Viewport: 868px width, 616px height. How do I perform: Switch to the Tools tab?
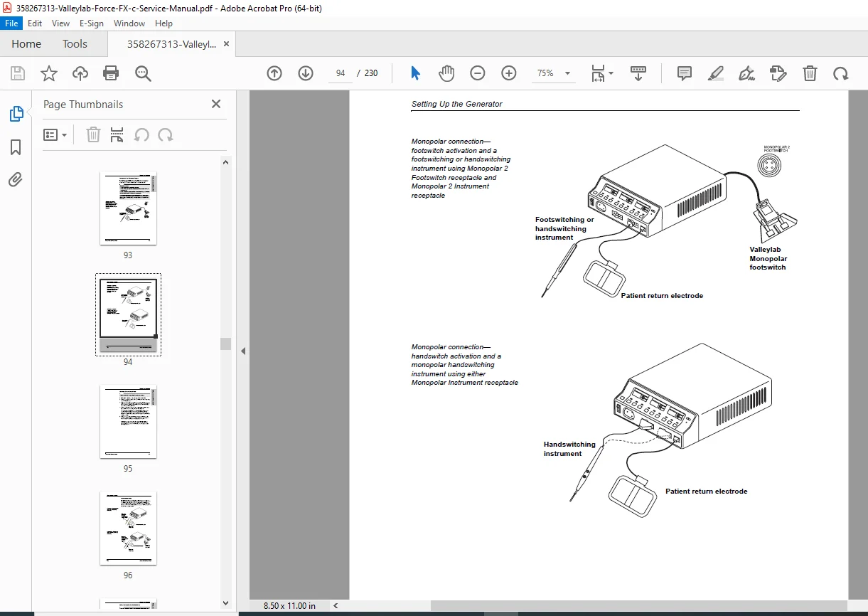[x=75, y=43]
